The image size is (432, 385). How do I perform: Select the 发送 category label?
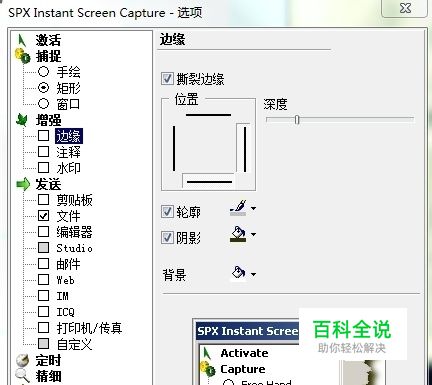pyautogui.click(x=49, y=184)
